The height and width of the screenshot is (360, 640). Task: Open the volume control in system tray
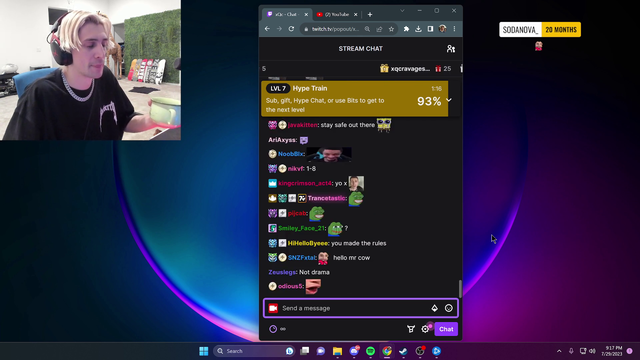(x=592, y=351)
